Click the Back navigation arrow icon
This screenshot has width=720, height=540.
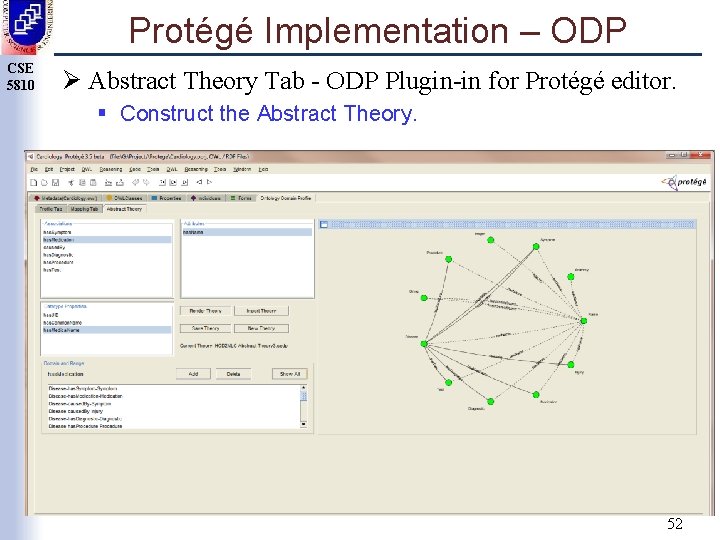pyautogui.click(x=199, y=182)
